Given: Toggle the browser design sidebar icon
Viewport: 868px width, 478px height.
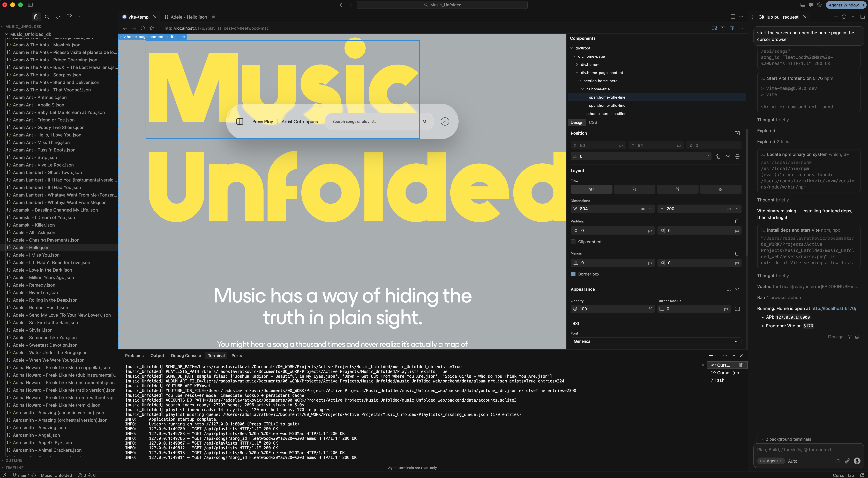Looking at the screenshot, I should [x=732, y=28].
